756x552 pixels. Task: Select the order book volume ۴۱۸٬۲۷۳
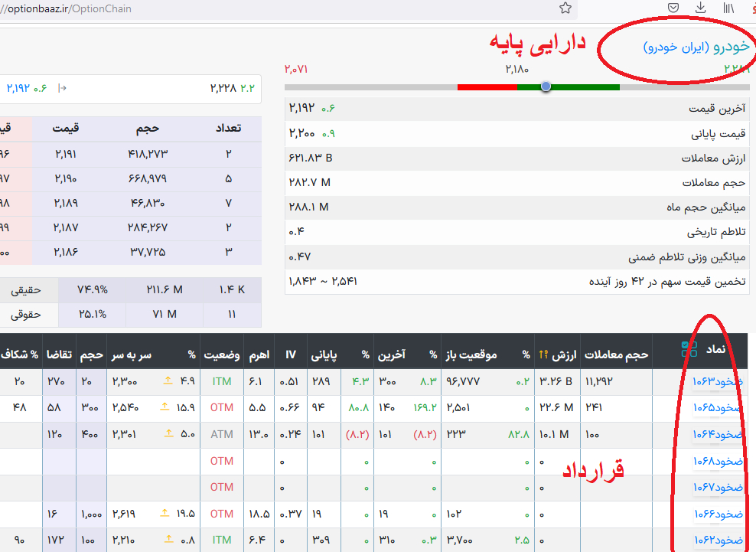coord(148,154)
